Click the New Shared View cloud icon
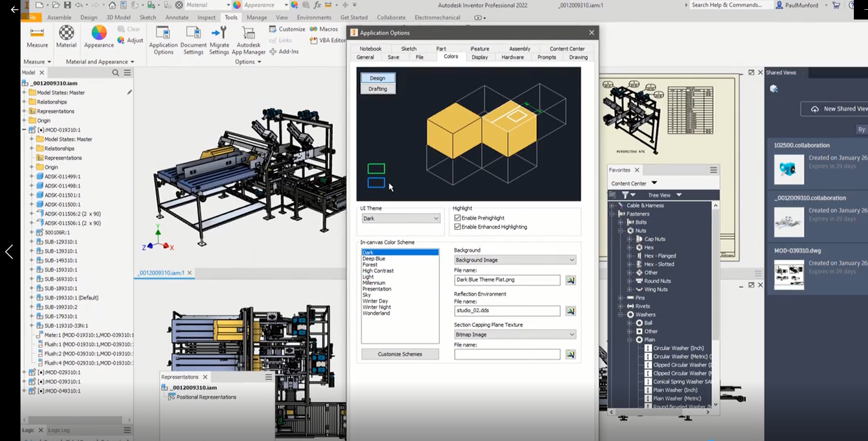The height and width of the screenshot is (441, 868). coord(815,109)
